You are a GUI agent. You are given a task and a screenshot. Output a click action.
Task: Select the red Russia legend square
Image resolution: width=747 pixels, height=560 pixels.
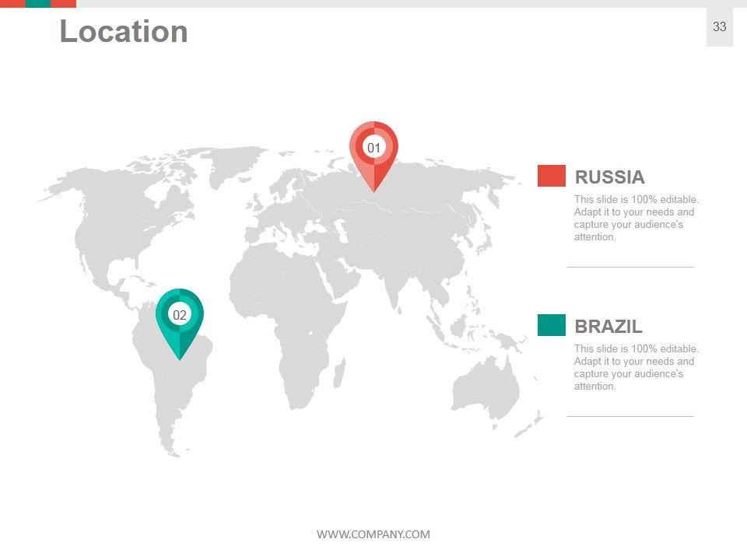coord(551,176)
